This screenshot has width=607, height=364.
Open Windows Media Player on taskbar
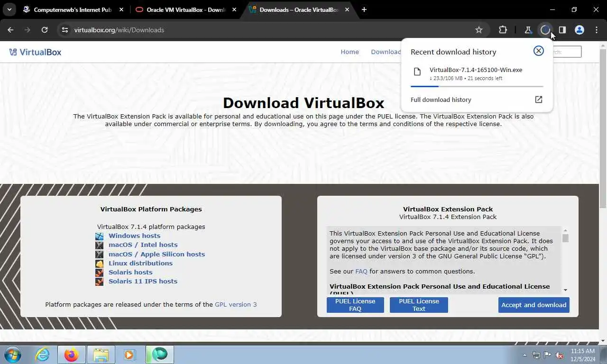tap(130, 355)
